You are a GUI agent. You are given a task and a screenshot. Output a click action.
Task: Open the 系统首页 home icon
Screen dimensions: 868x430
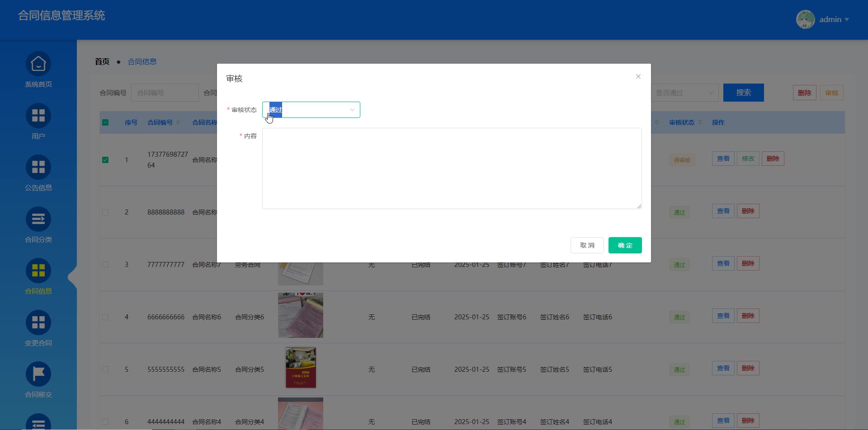coord(38,64)
